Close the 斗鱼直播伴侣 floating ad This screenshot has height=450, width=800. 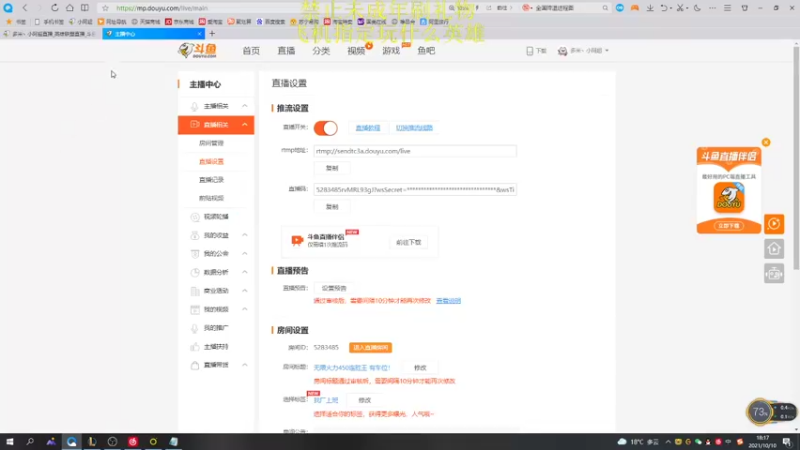point(766,142)
